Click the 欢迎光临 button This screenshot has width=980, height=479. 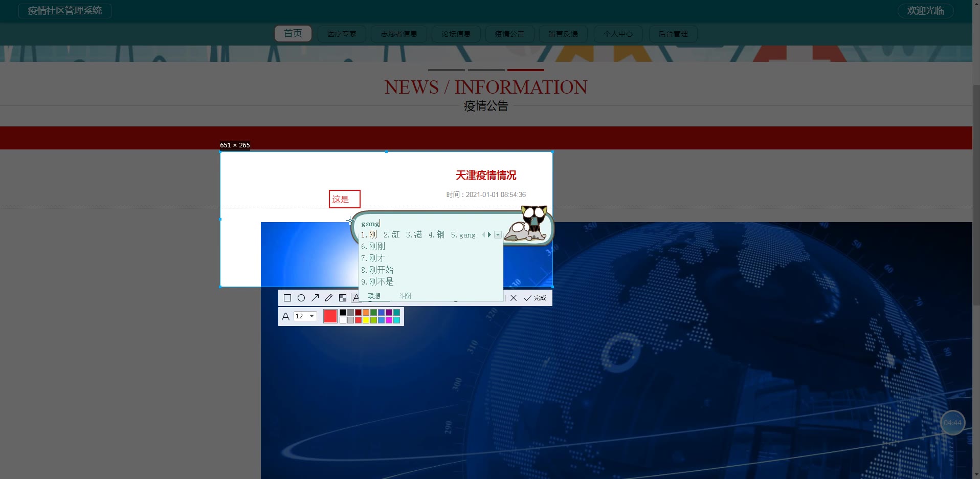click(926, 11)
